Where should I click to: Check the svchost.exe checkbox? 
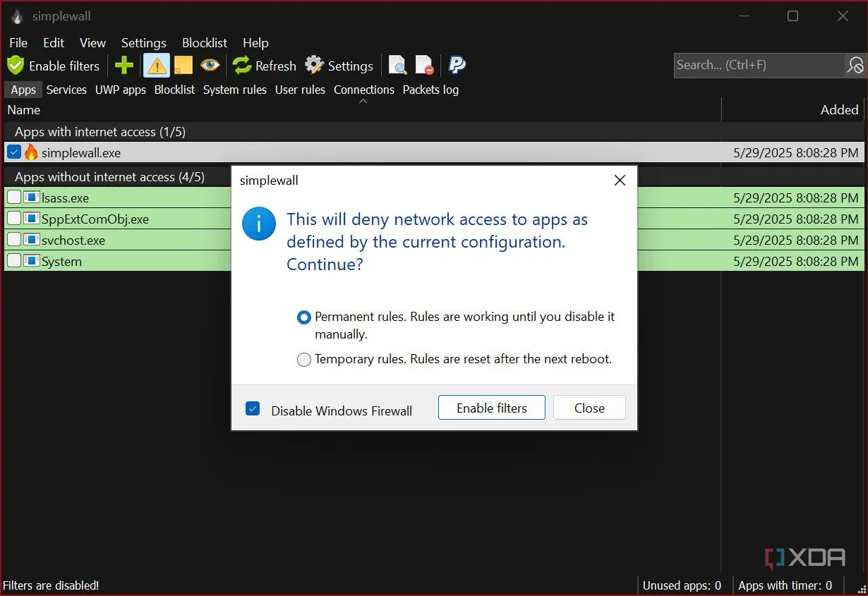[x=14, y=240]
